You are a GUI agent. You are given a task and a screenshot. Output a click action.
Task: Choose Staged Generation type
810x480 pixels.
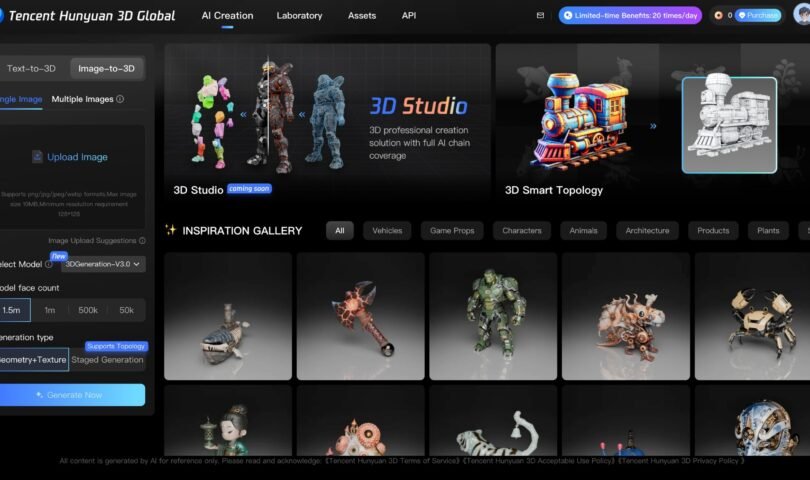pyautogui.click(x=107, y=360)
